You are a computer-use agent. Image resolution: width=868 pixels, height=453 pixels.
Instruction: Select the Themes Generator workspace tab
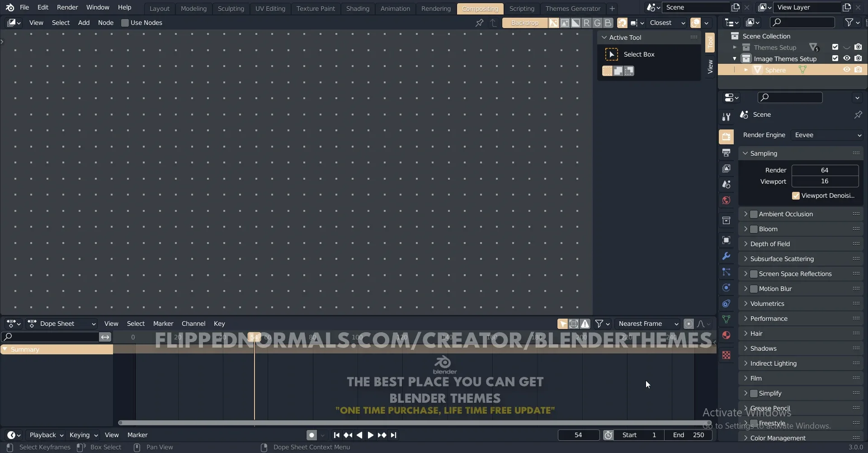(x=573, y=8)
